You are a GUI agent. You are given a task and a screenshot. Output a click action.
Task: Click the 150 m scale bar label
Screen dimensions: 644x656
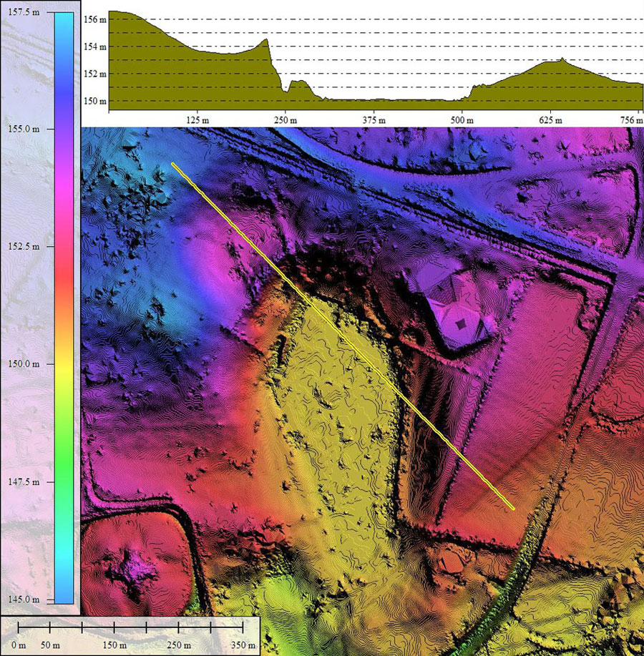pos(114,645)
